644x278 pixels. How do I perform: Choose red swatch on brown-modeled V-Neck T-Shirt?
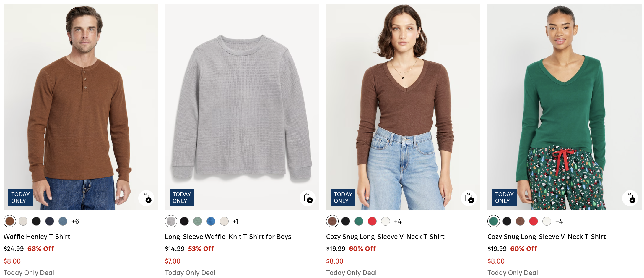pos(372,221)
